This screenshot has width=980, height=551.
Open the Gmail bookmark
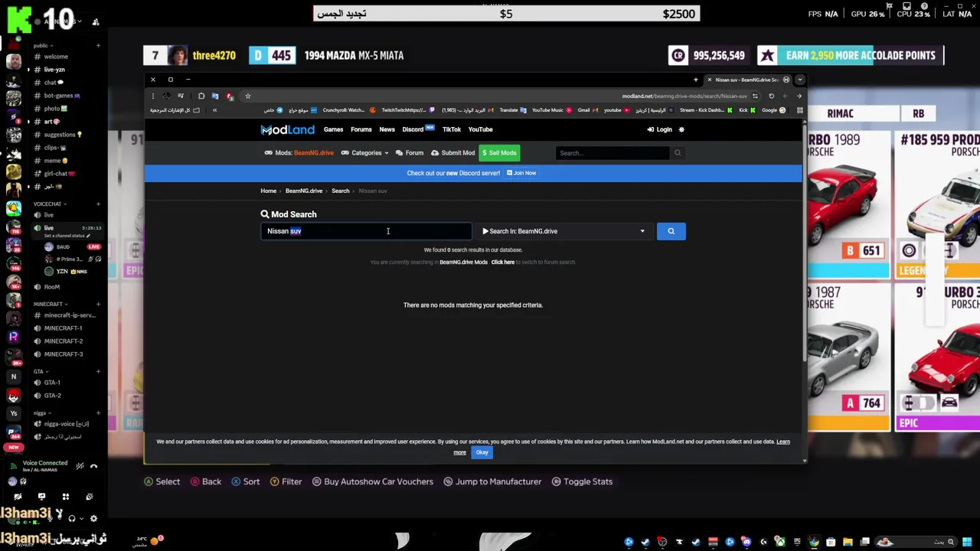tap(587, 110)
